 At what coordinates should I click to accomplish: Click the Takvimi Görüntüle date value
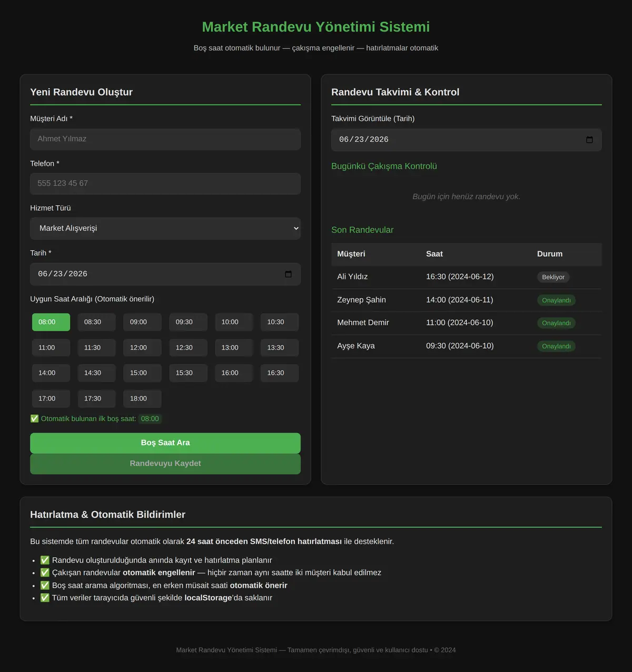(364, 140)
